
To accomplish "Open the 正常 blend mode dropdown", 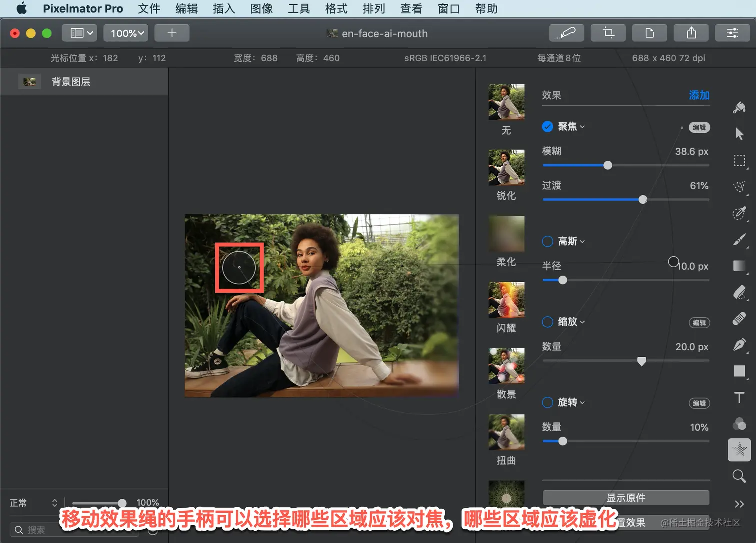I will [x=33, y=503].
